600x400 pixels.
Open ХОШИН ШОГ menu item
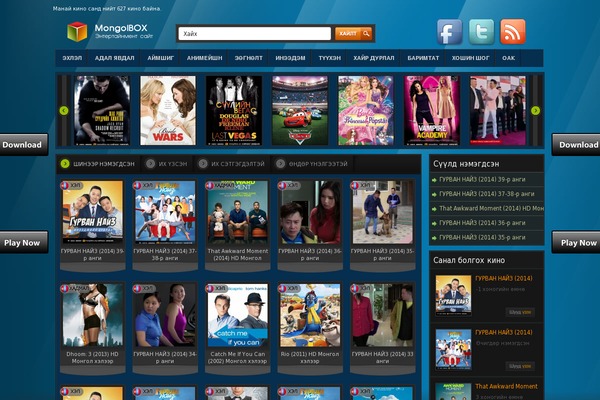point(470,58)
